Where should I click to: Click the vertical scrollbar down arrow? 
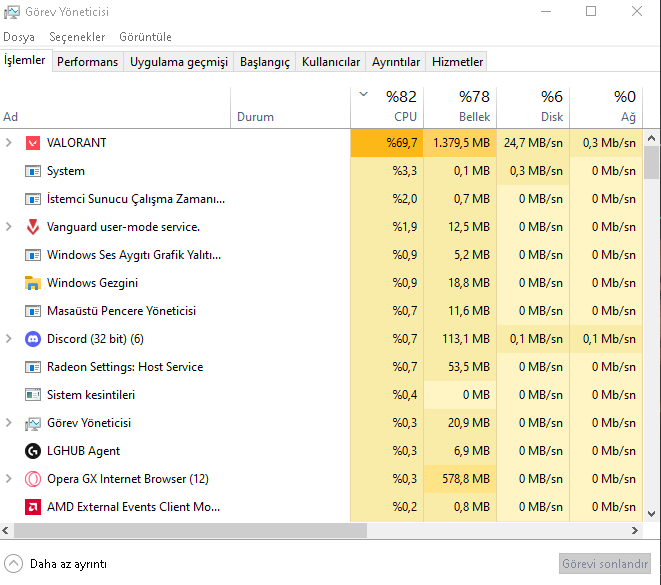[652, 514]
